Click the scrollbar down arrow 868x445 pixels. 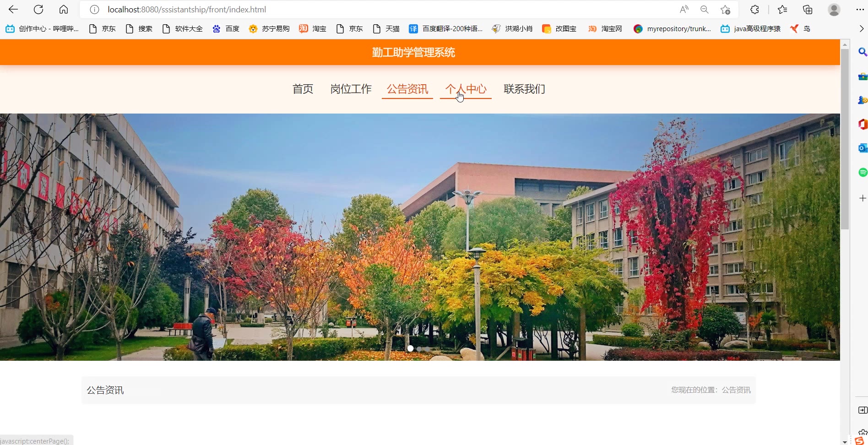(x=845, y=442)
